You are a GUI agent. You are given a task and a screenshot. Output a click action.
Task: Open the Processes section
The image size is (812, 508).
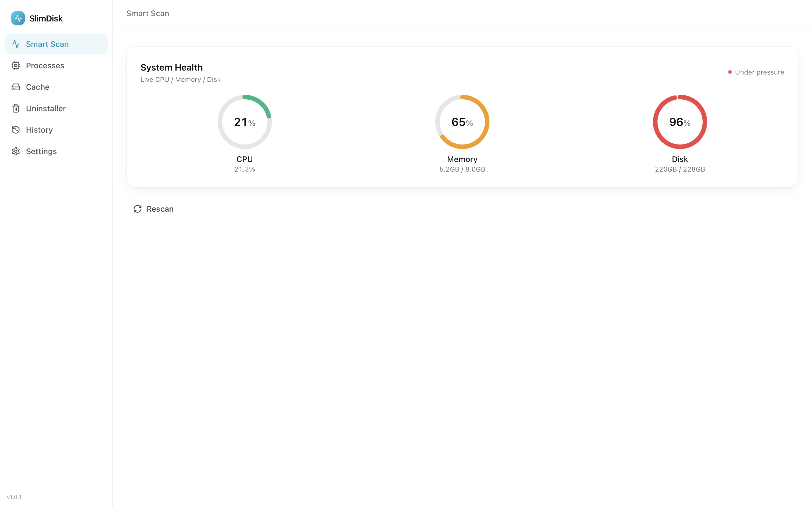coord(56,65)
